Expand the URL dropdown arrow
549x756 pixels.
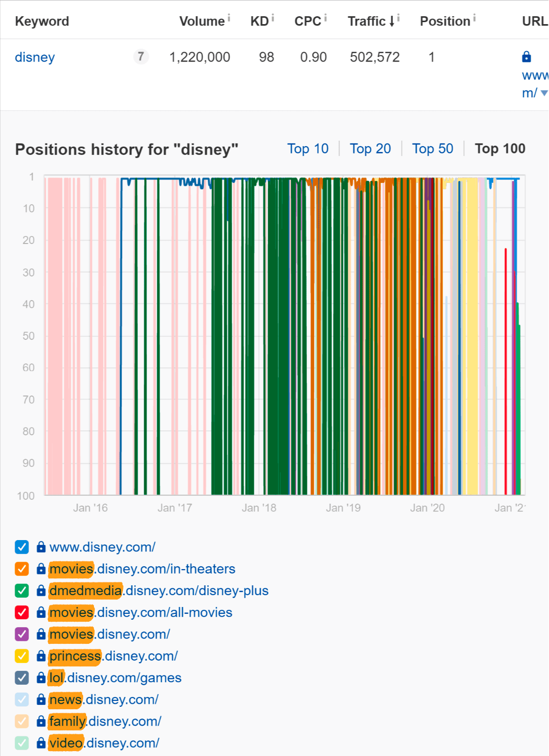tap(544, 93)
